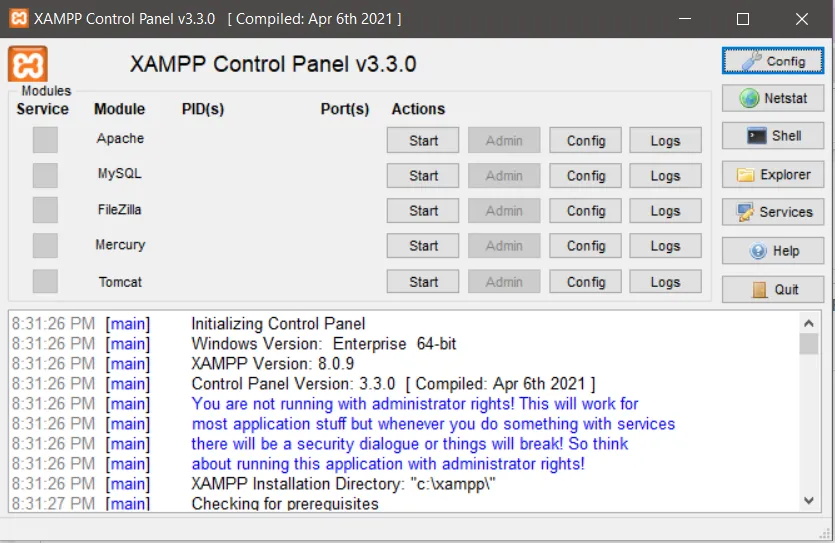Click log line 'Windows Version: Enterprise 64-bit'
The image size is (835, 543).
point(324,344)
